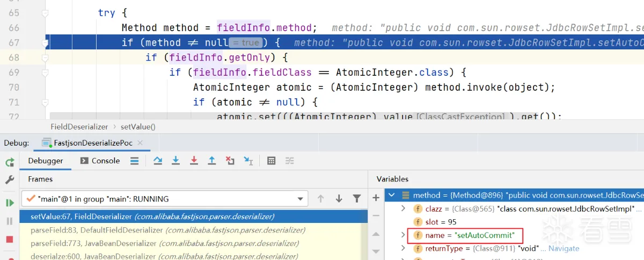Collapse the code fold at line 69
This screenshot has width=644, height=260.
click(46, 73)
